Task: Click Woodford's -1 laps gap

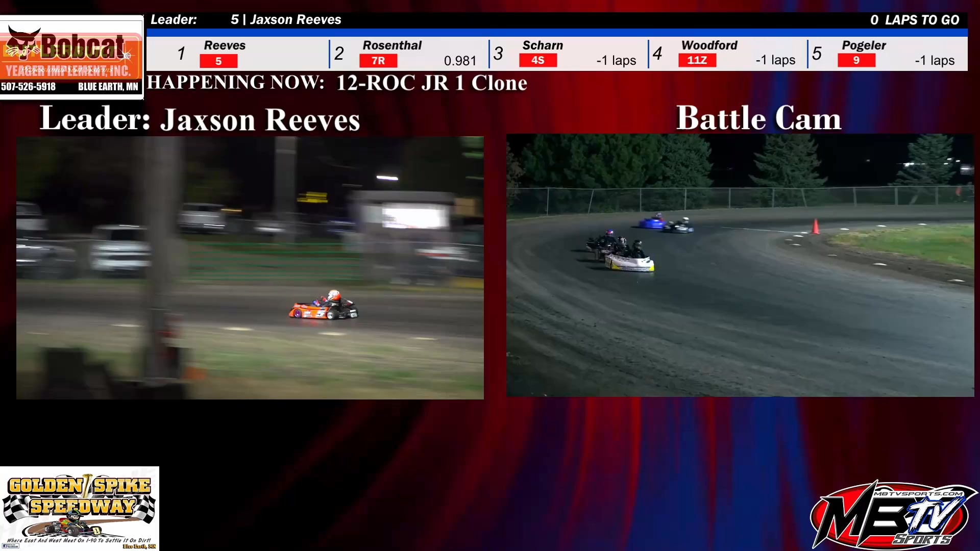Action: click(776, 60)
